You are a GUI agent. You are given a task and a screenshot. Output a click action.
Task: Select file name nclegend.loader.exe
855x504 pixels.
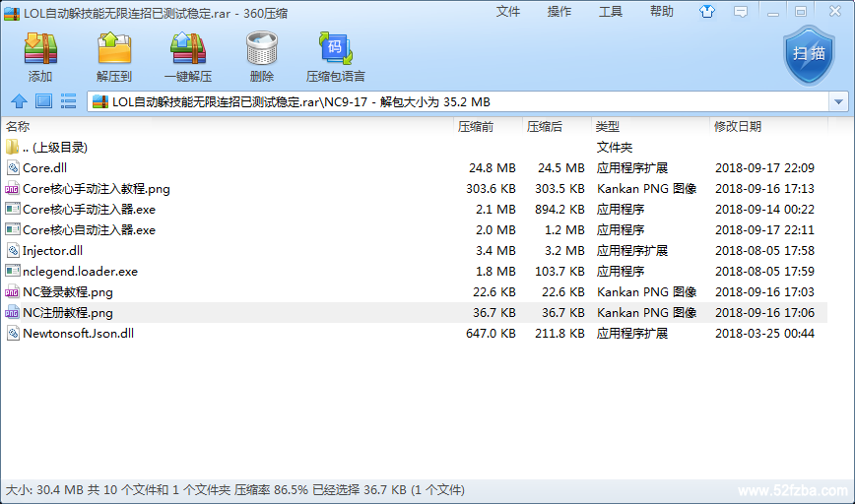point(80,272)
